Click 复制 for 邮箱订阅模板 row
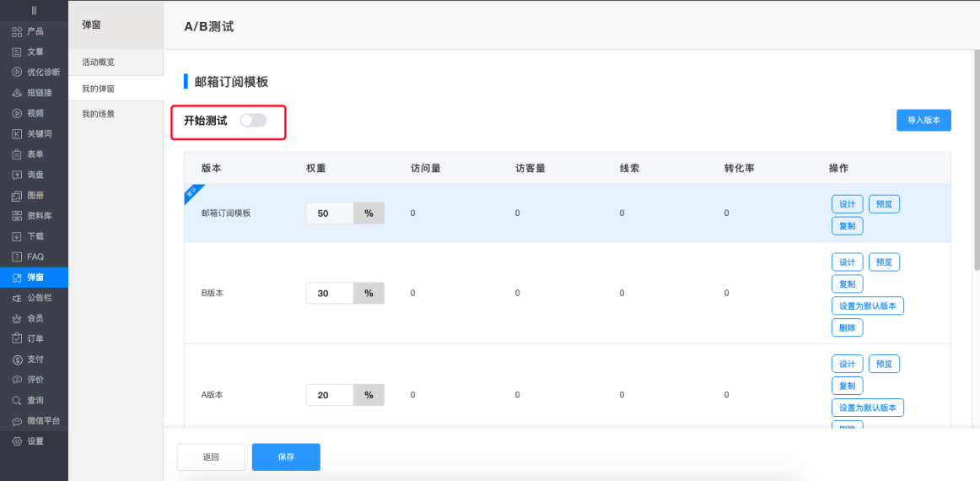This screenshot has width=980, height=481. pos(847,226)
